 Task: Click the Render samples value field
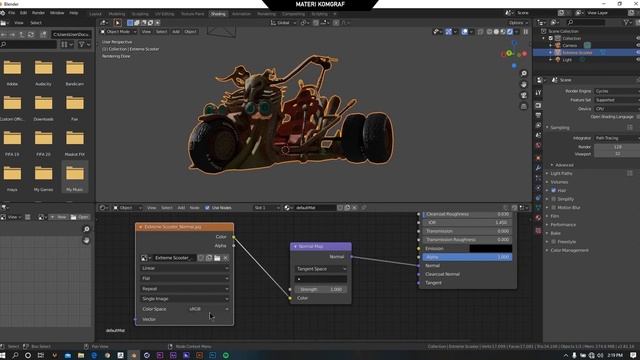pos(617,147)
